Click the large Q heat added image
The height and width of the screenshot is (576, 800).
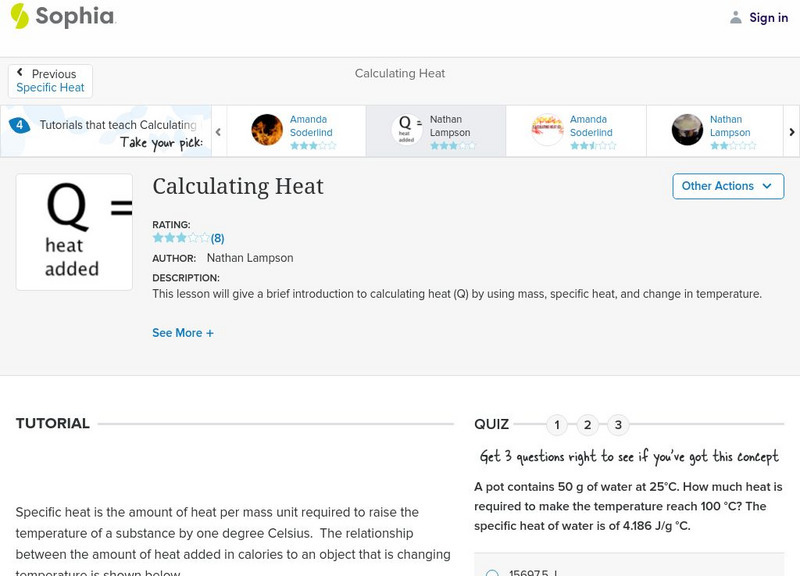(x=74, y=232)
